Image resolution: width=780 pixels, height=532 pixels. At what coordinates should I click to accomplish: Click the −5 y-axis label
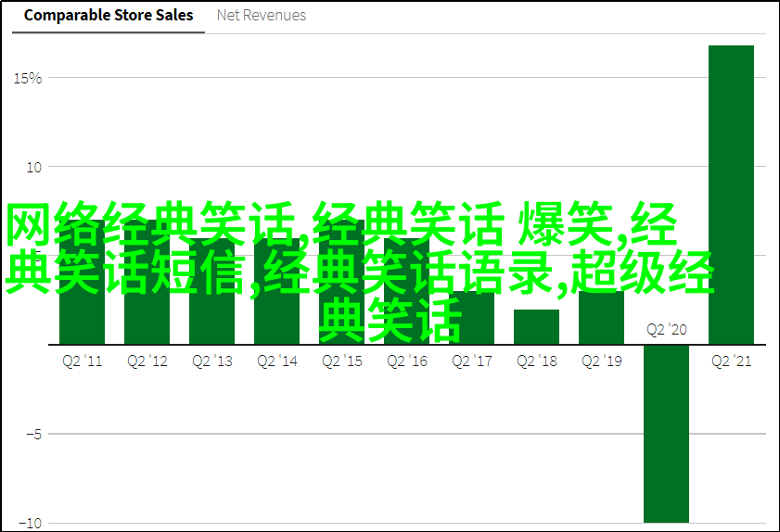[32, 435]
